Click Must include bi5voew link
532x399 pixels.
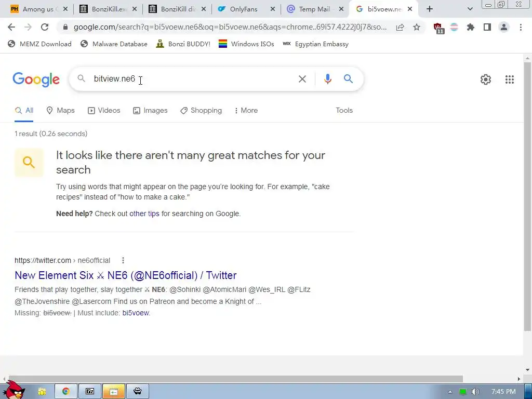(x=136, y=313)
